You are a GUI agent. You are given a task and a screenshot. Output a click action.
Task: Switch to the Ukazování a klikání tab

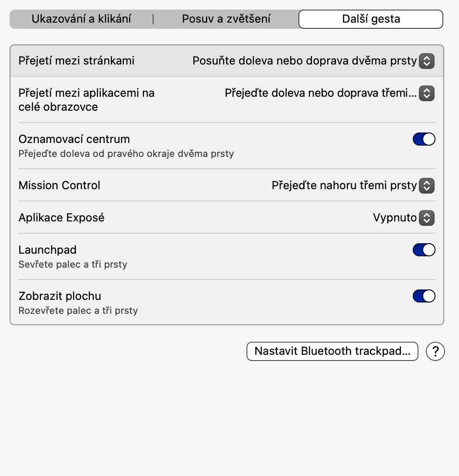(x=82, y=19)
